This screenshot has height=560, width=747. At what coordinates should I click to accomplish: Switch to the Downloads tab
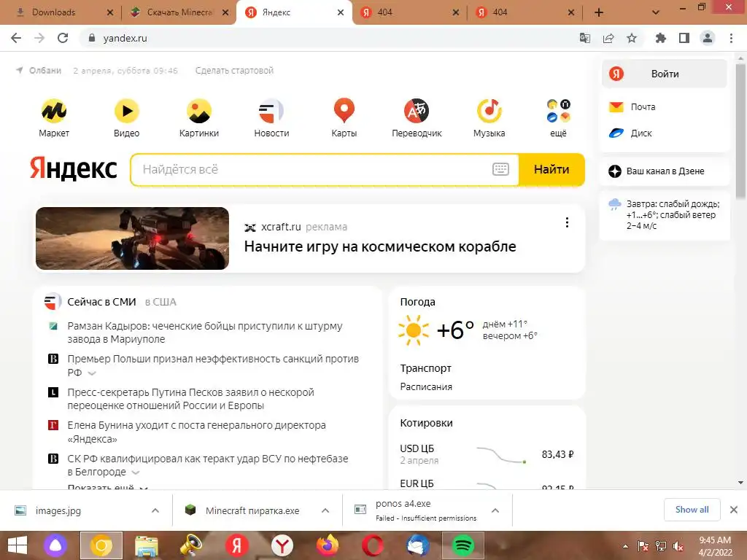point(54,12)
